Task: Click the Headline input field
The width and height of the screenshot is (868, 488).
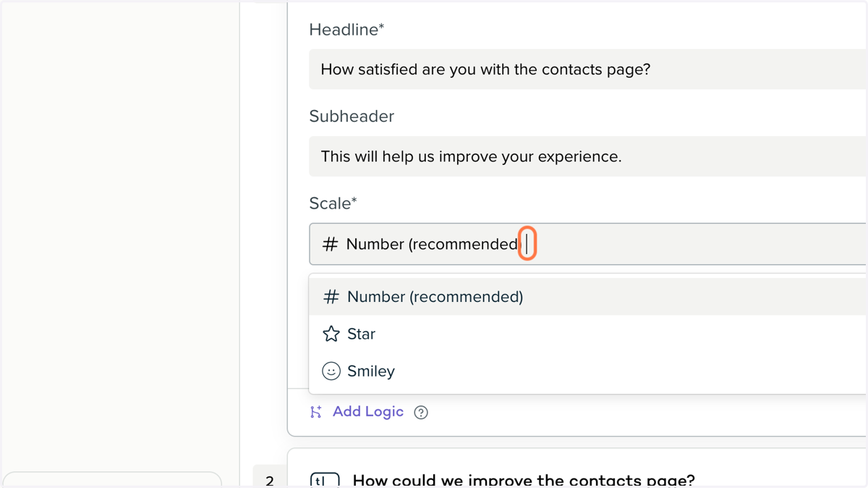Action: pyautogui.click(x=587, y=70)
